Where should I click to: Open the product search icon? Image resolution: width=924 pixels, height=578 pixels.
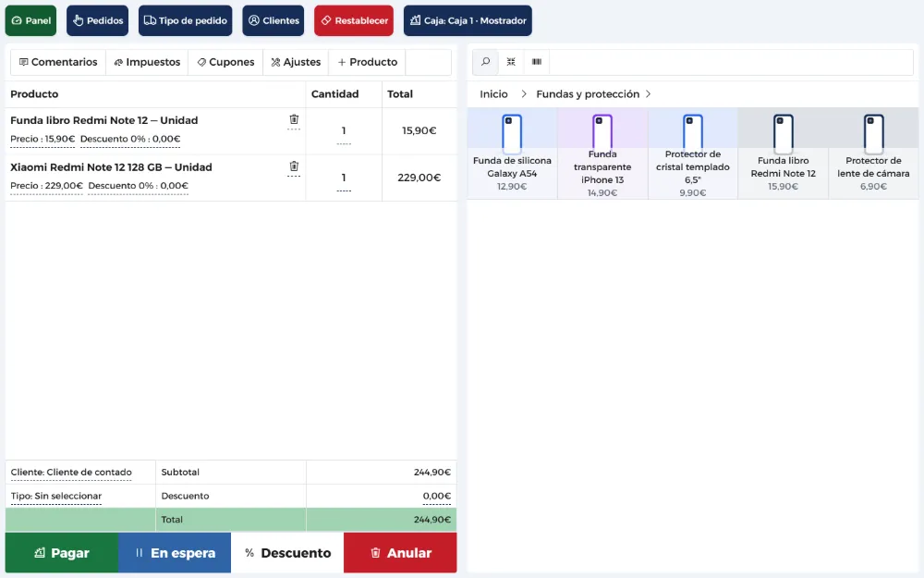(x=486, y=62)
